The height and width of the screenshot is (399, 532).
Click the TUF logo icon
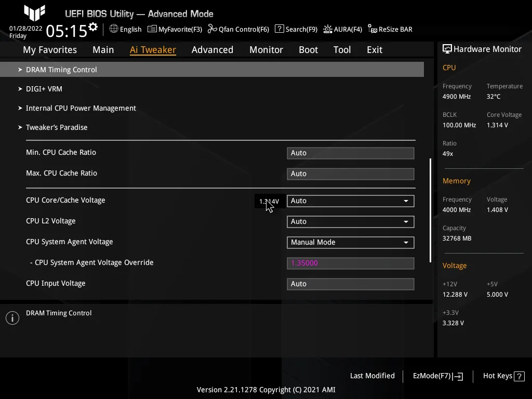pos(34,12)
